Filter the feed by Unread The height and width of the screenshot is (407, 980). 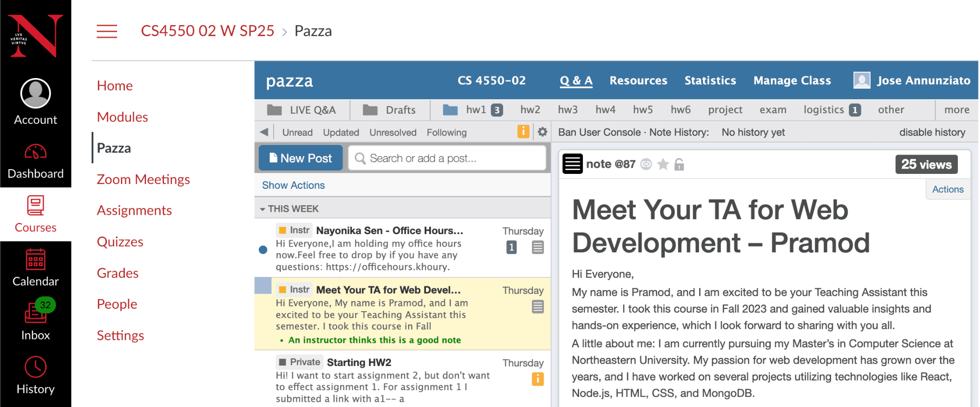point(297,132)
